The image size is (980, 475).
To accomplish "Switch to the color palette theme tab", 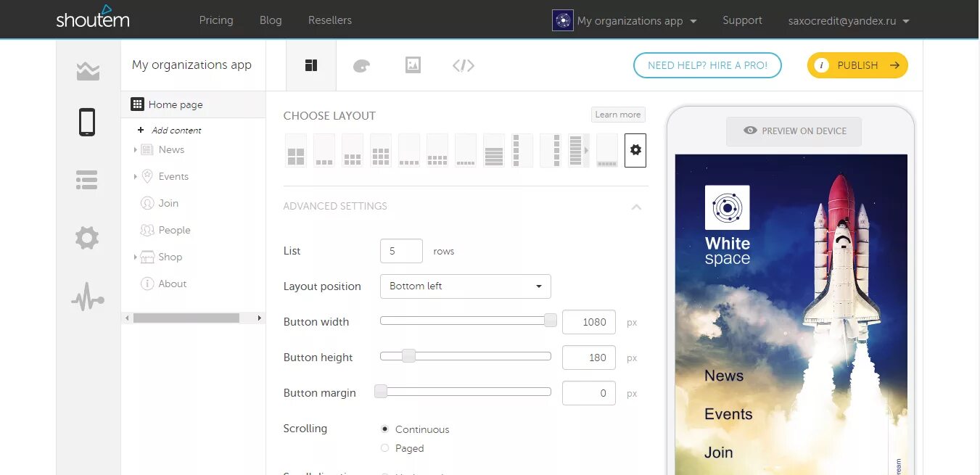I will 361,66.
